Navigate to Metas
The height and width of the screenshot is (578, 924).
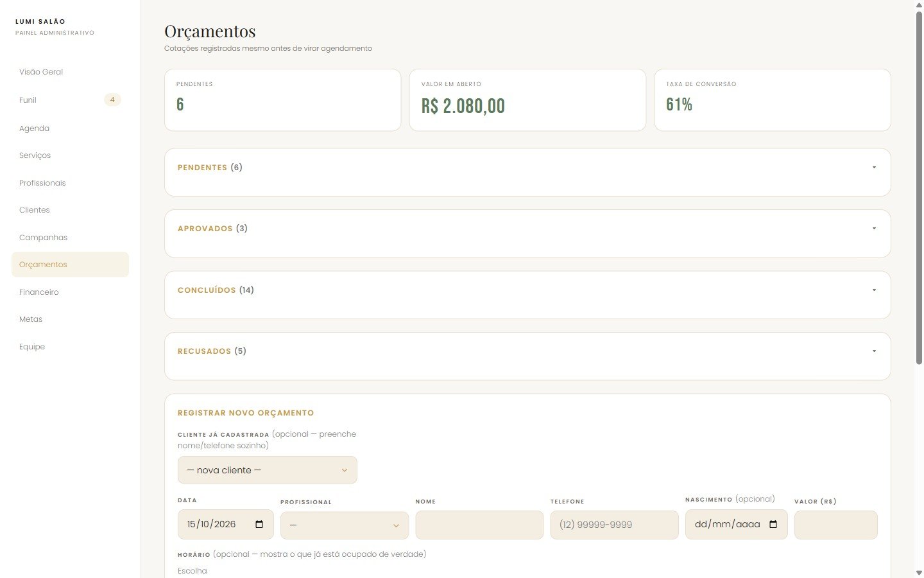point(70,319)
